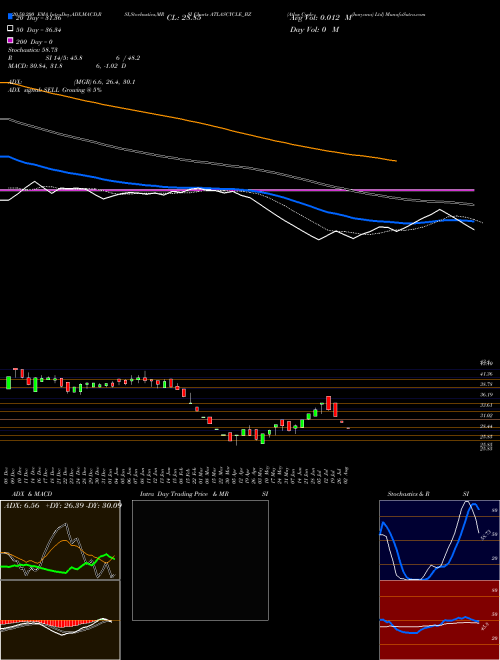Click the 'Intra Day Trading Price & MRSI' heading
This screenshot has width=500, height=660.
click(x=204, y=494)
